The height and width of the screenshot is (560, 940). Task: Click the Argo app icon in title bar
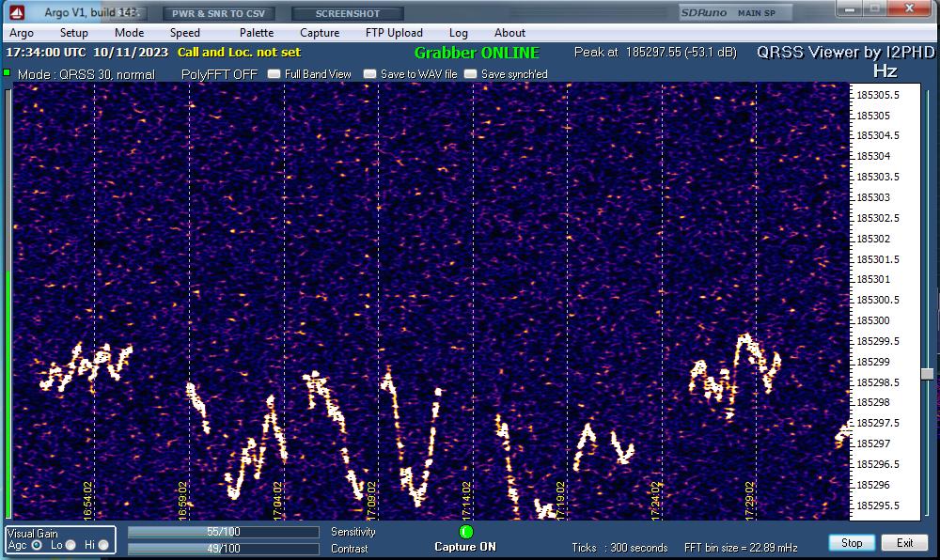tap(16, 12)
